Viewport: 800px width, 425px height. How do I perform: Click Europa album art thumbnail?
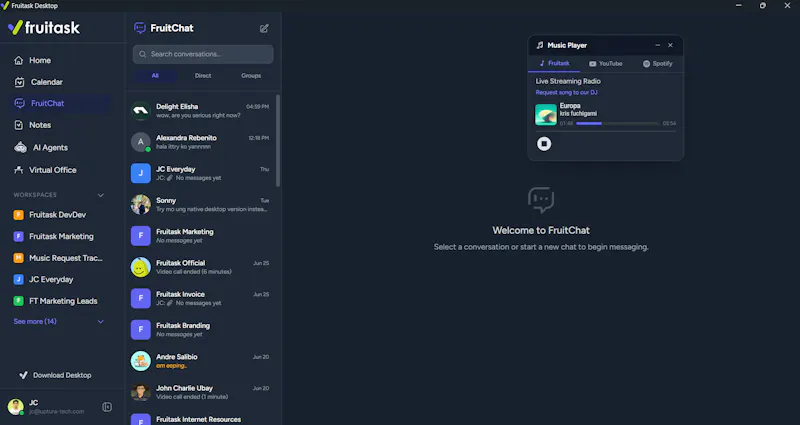[545, 115]
